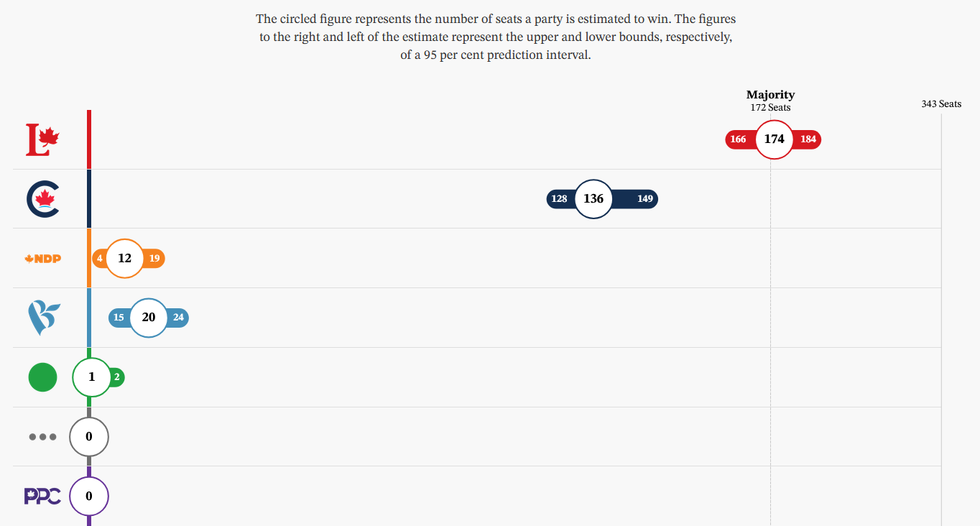Viewport: 980px width, 526px height.
Task: Select the Green party circle icon
Action: point(42,377)
